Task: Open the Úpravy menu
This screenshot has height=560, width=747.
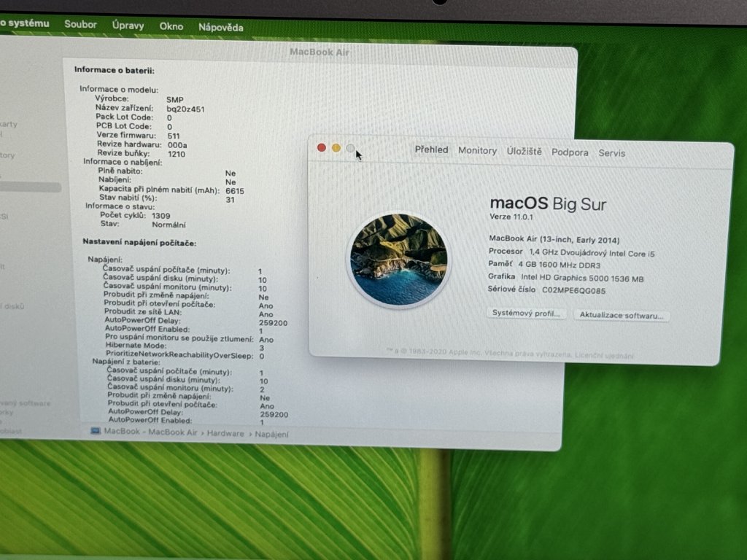Action: tap(128, 26)
